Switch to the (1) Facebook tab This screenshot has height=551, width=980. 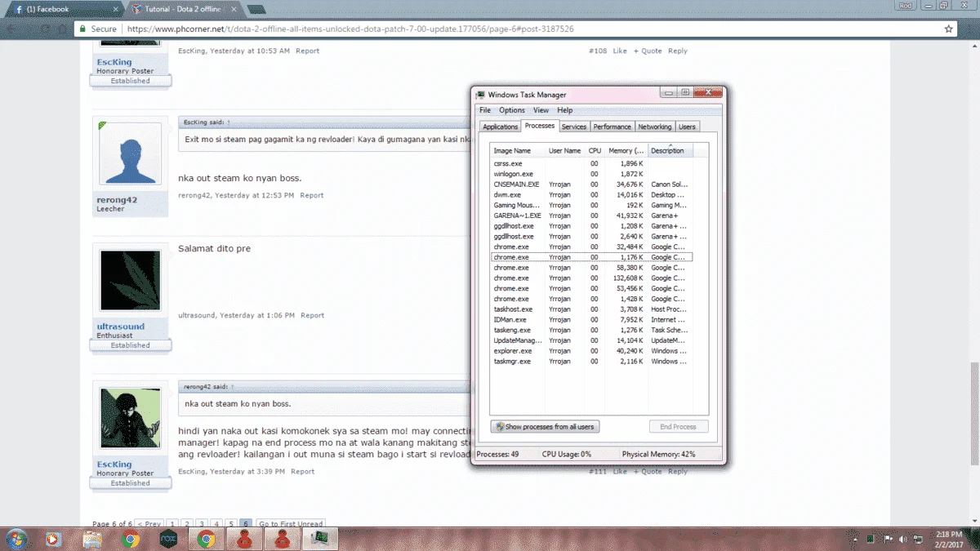[63, 9]
